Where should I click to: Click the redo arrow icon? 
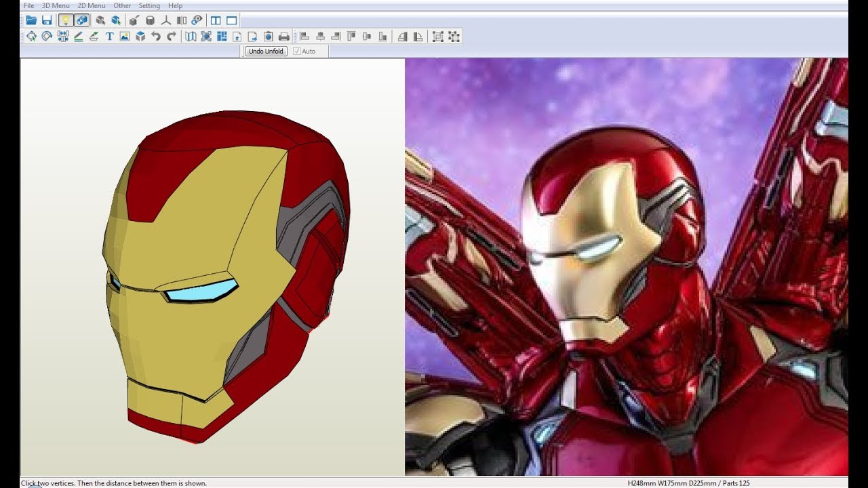172,37
